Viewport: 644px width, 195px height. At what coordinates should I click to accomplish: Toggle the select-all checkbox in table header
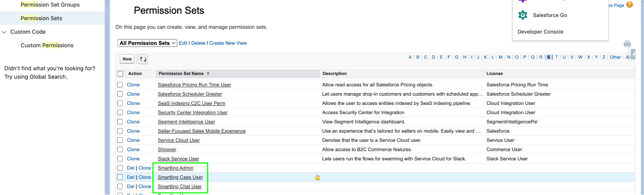pyautogui.click(x=120, y=74)
